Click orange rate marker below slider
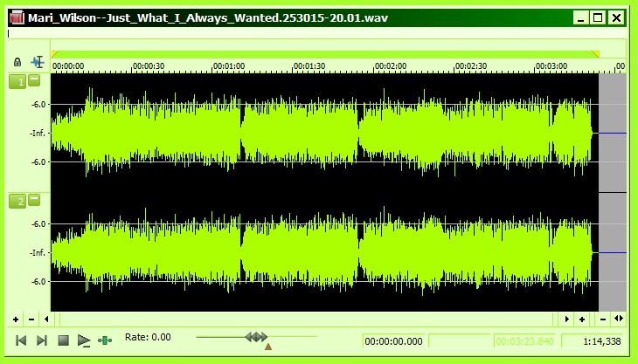The image size is (638, 364). [x=268, y=347]
